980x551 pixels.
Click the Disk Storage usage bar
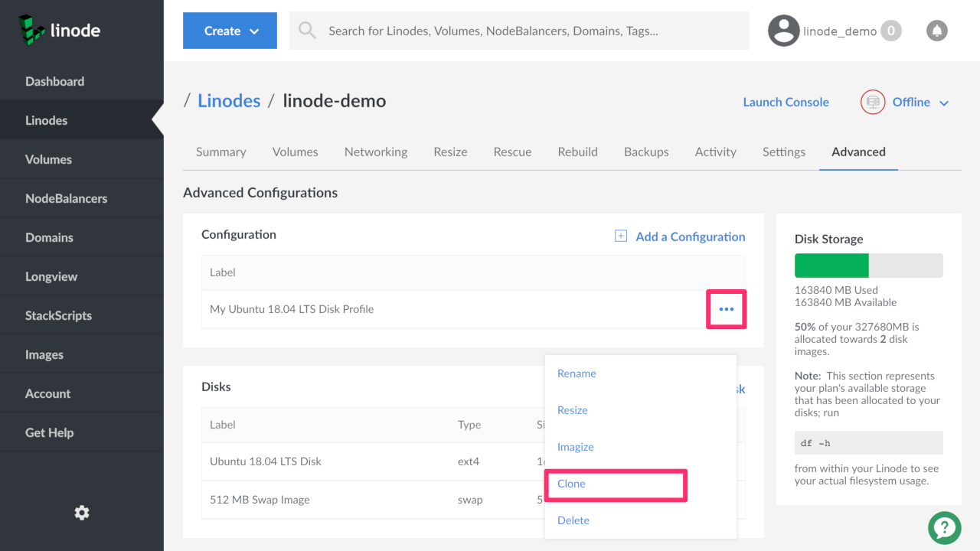[868, 266]
